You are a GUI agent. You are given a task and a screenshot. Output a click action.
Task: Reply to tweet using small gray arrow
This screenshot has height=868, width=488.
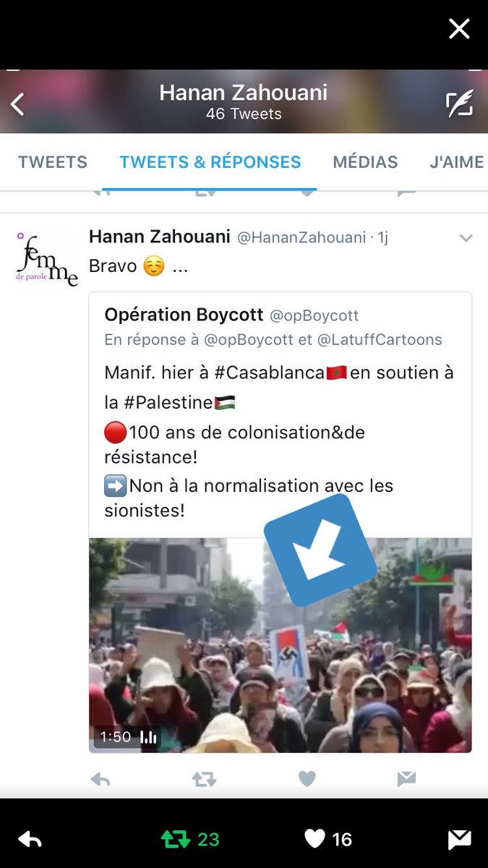(99, 779)
